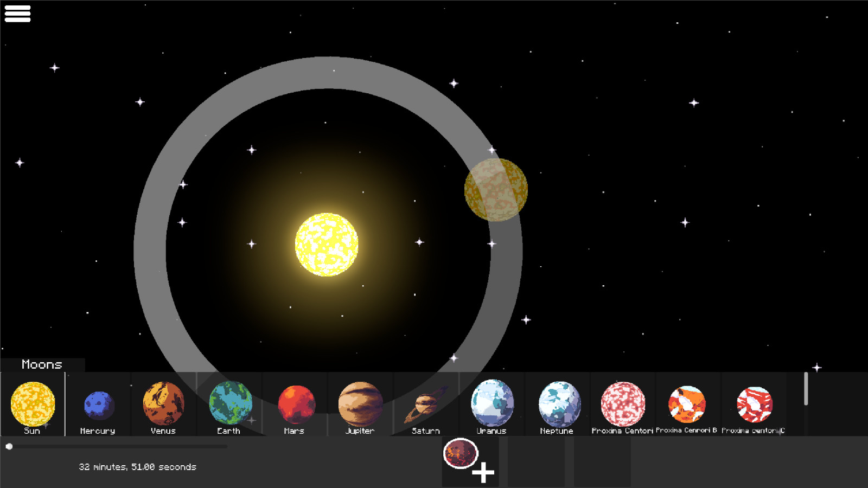The width and height of the screenshot is (868, 488).
Task: Select the Mars planet icon
Action: coord(296,404)
